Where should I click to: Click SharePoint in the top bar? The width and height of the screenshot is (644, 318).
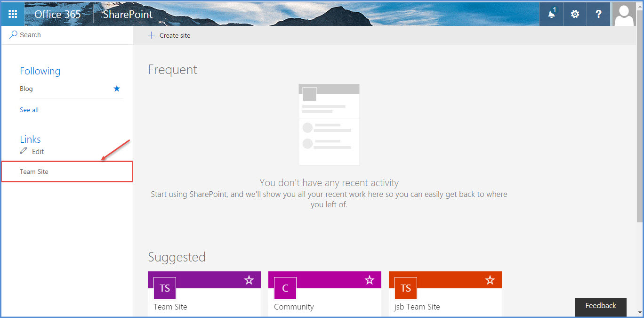126,14
